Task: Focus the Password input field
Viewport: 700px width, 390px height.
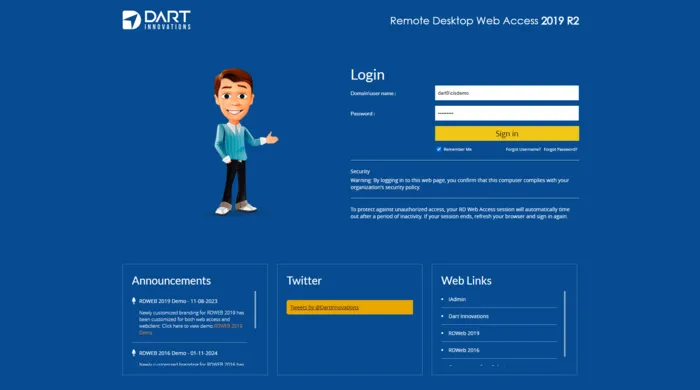Action: click(x=507, y=113)
